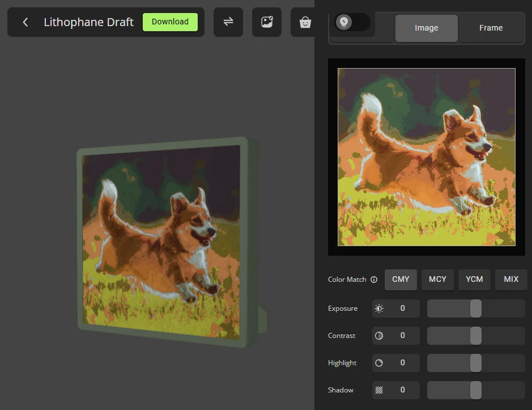
Task: Click the swap arrows icon
Action: 228,22
